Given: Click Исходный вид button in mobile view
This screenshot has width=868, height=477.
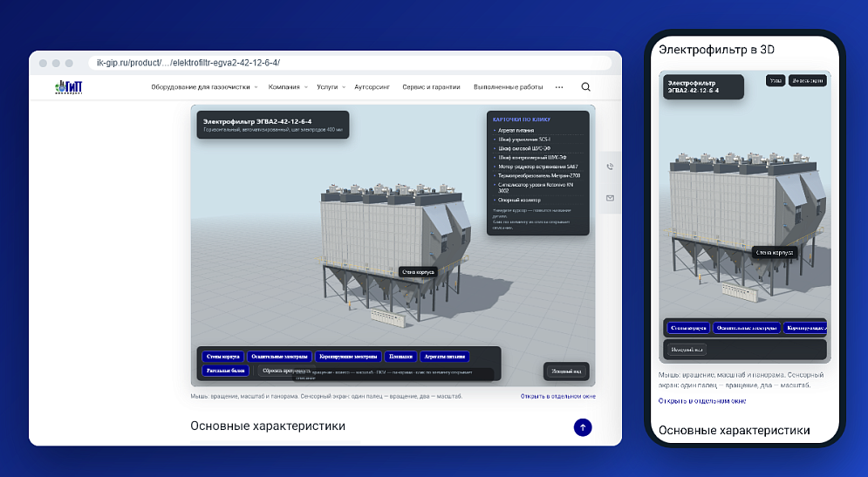Looking at the screenshot, I should point(687,350).
